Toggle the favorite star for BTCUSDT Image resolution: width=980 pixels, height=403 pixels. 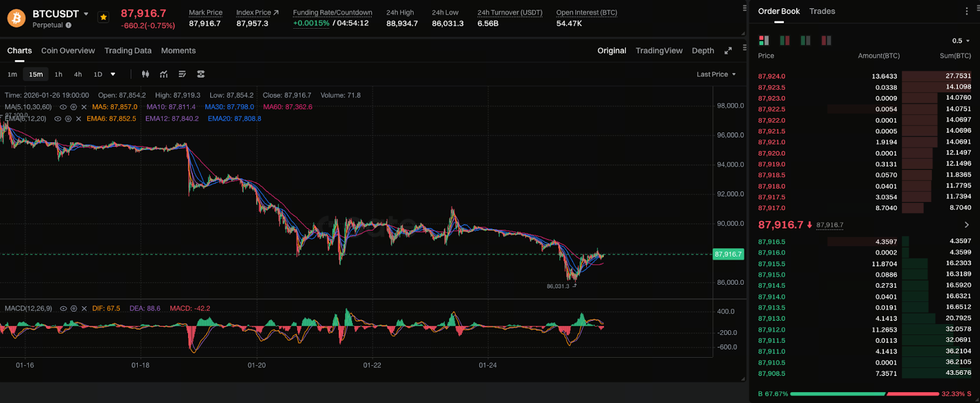pos(104,17)
